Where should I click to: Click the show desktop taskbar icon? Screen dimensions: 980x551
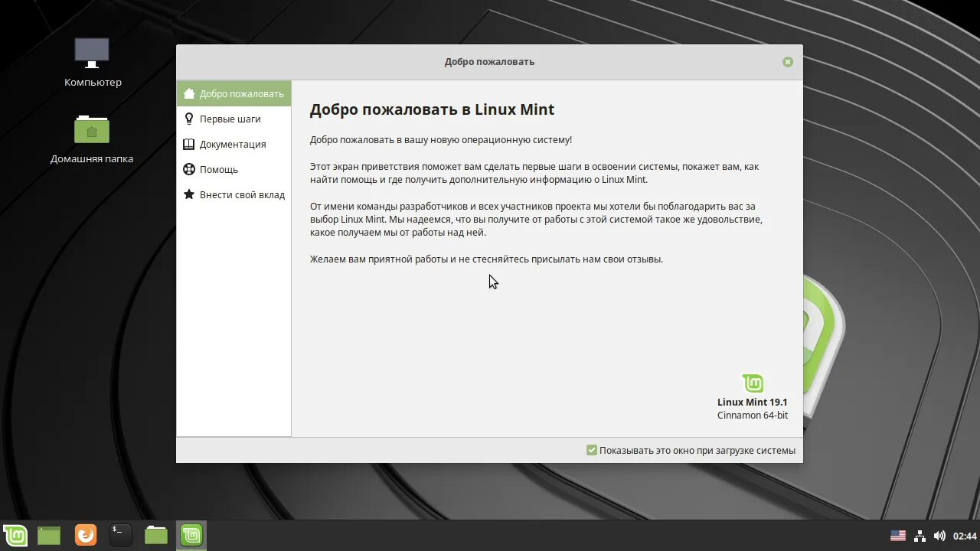[x=49, y=535]
